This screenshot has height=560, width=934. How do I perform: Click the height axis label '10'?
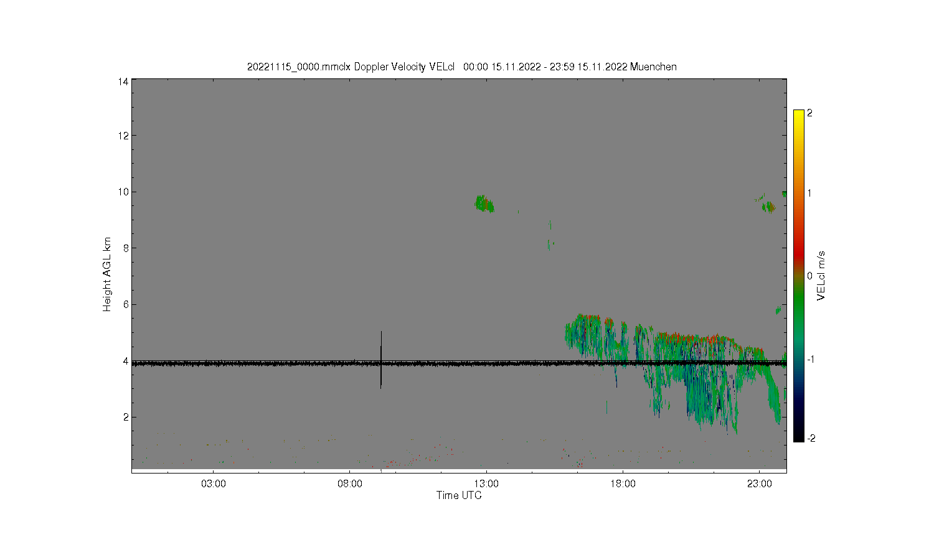tap(123, 192)
